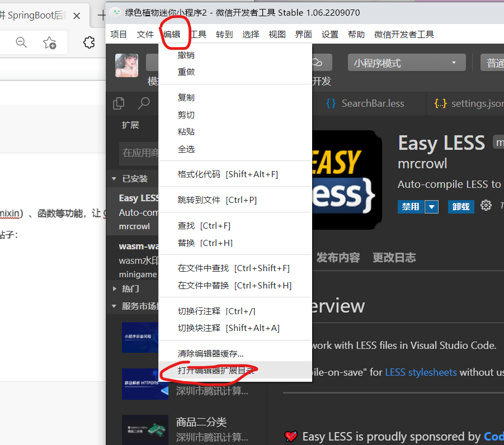
Task: Click the 小程序设备风险 service thumbnail
Action: tap(140, 337)
